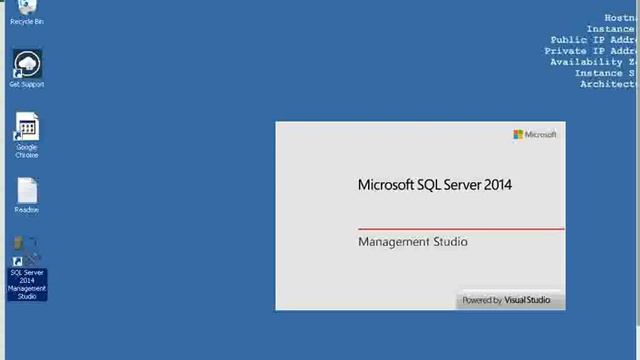Image resolution: width=640 pixels, height=360 pixels.
Task: Select SQL Server 2014 Management Studio shortcut icon
Action: (27, 251)
